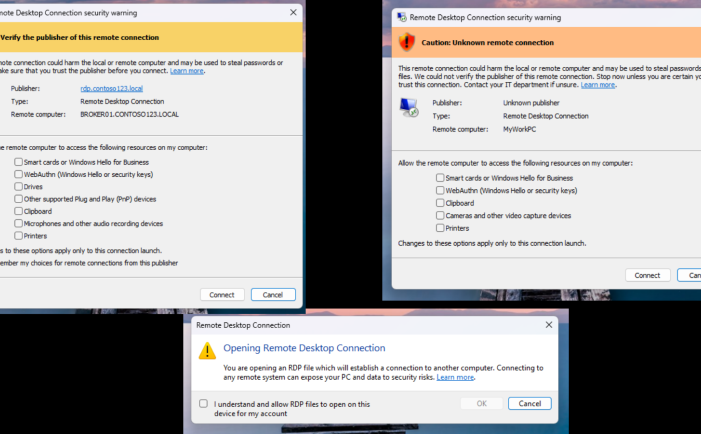Screen dimensions: 701x434
Task: Click the remote computer icon beside Publisher
Action: pos(409,108)
